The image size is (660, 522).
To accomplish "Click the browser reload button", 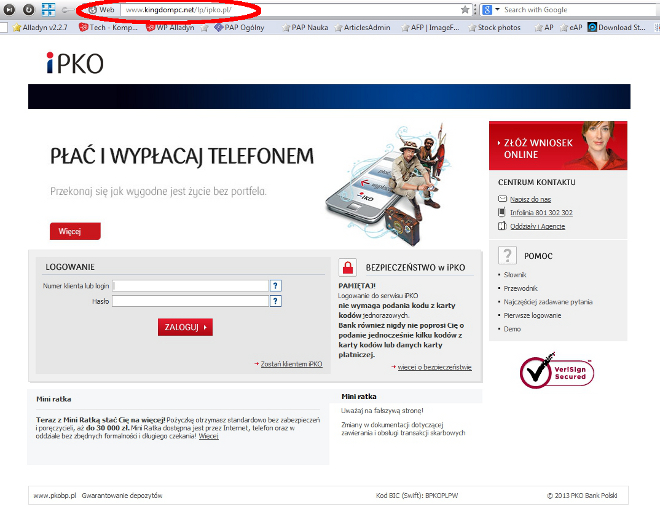I will [x=29, y=9].
